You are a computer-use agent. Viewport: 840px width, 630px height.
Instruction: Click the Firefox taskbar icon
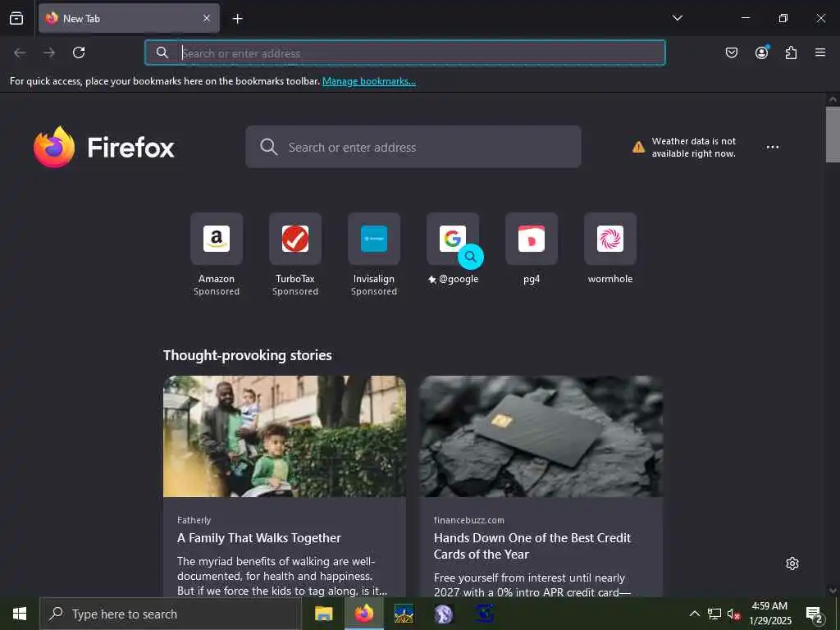click(x=363, y=614)
